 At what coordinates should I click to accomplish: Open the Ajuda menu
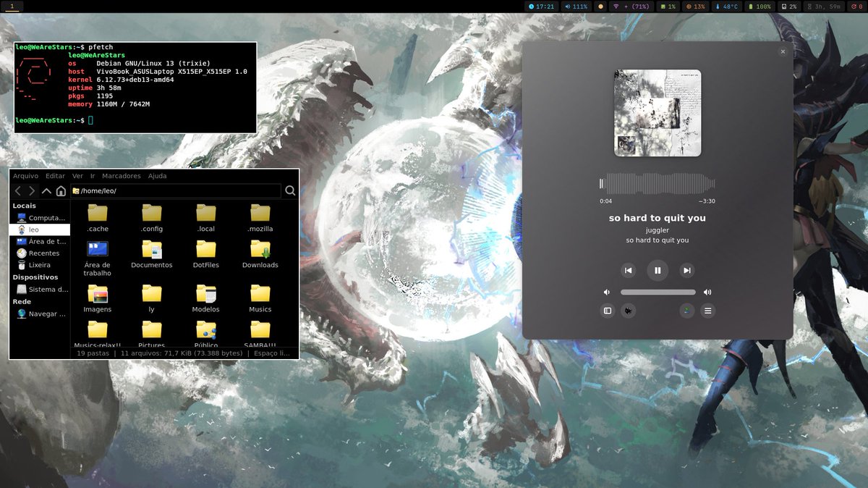pyautogui.click(x=157, y=176)
